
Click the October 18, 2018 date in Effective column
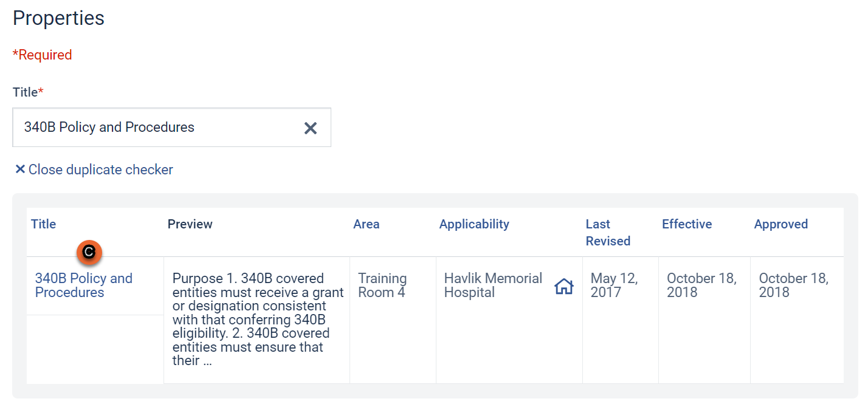pyautogui.click(x=701, y=285)
